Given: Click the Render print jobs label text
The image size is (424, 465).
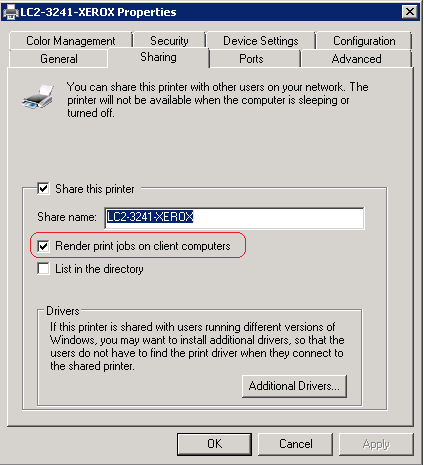Looking at the screenshot, I should (143, 246).
